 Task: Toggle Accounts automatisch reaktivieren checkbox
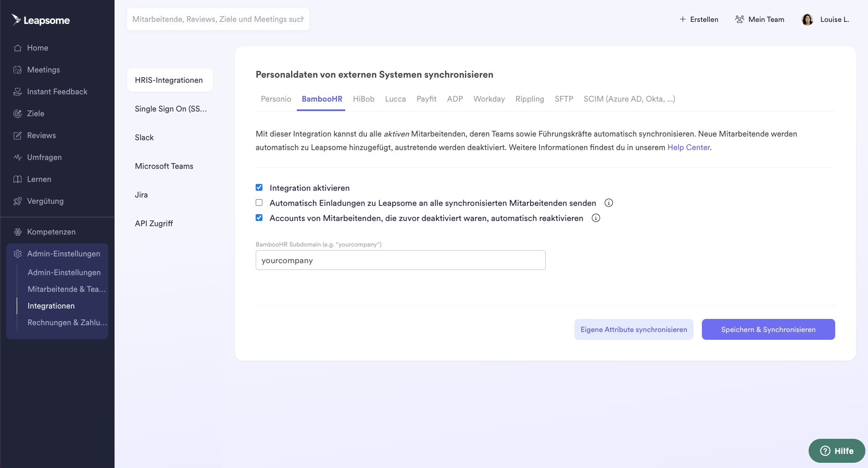pyautogui.click(x=259, y=218)
